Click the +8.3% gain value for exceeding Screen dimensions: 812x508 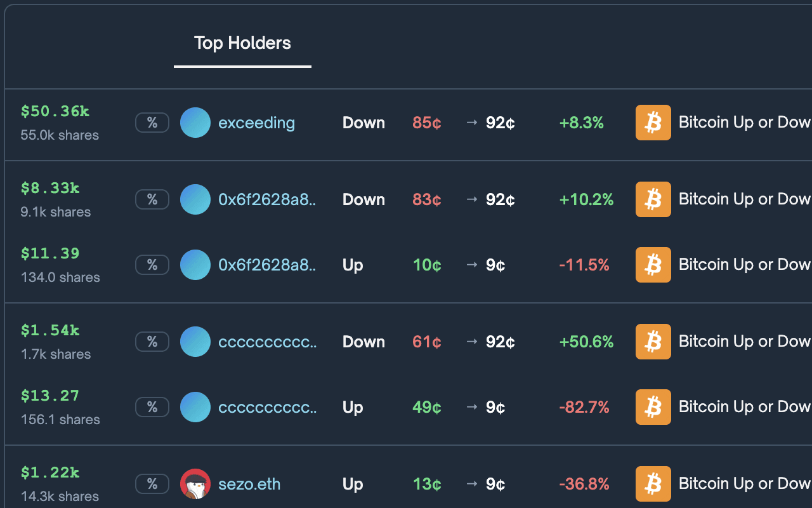[x=581, y=123]
